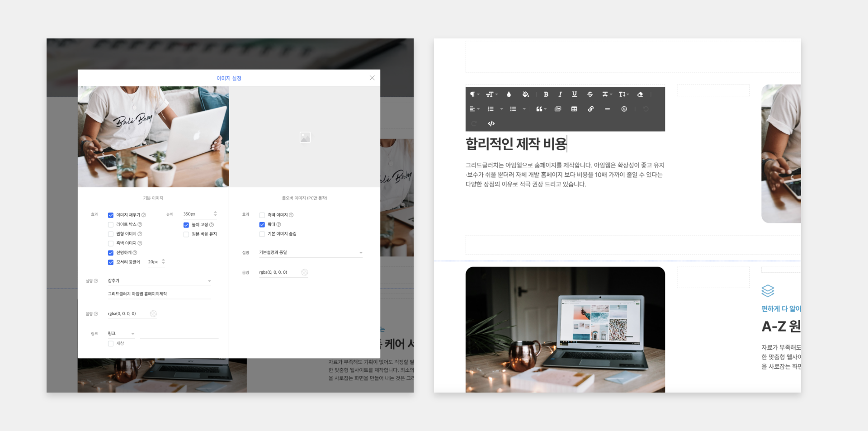The height and width of the screenshot is (431, 868).
Task: Click the empty rollover image placeholder
Action: click(305, 137)
